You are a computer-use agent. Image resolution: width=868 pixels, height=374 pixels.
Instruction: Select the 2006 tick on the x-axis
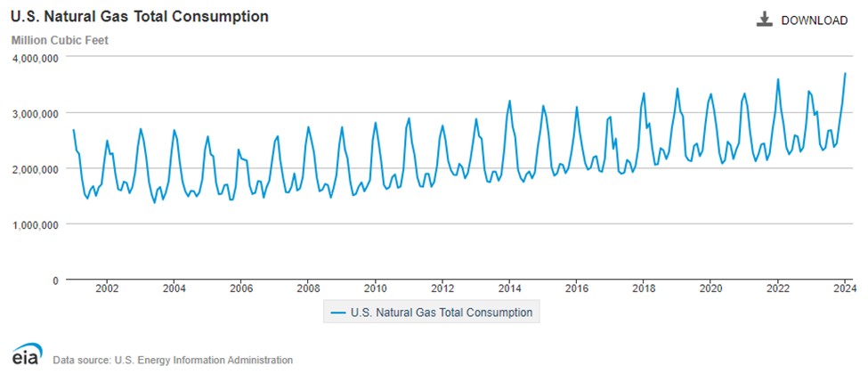coord(241,289)
